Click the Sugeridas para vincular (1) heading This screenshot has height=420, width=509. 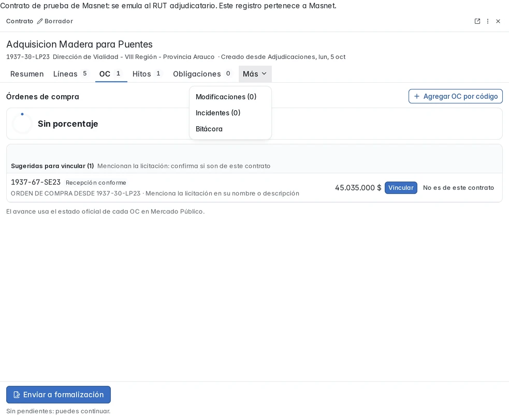point(52,166)
